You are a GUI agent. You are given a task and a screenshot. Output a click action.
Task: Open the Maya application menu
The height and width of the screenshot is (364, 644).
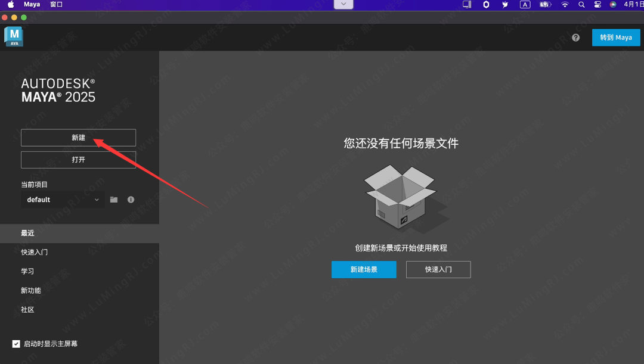coord(31,4)
